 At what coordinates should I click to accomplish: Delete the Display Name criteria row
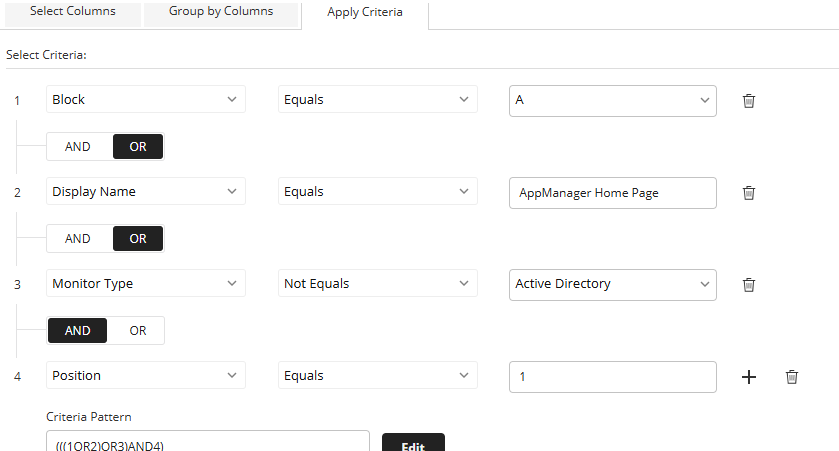click(748, 192)
